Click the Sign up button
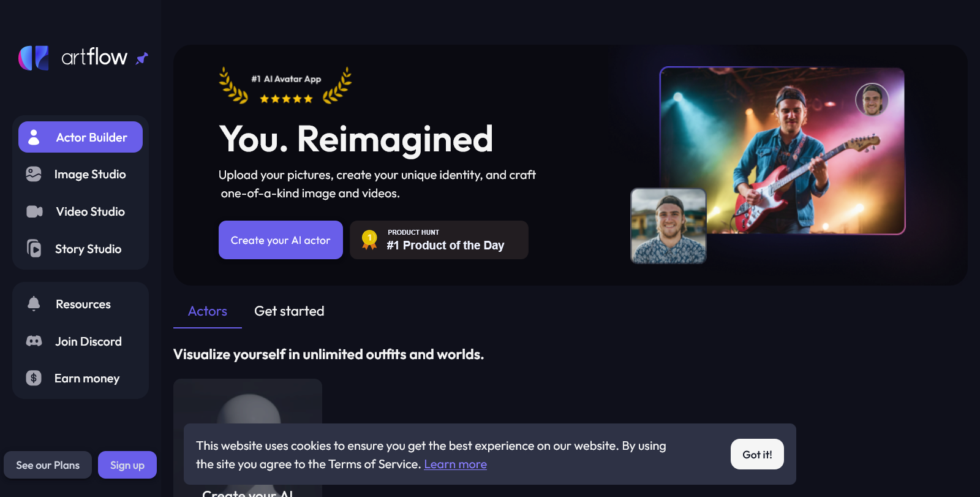The width and height of the screenshot is (980, 497). [127, 465]
